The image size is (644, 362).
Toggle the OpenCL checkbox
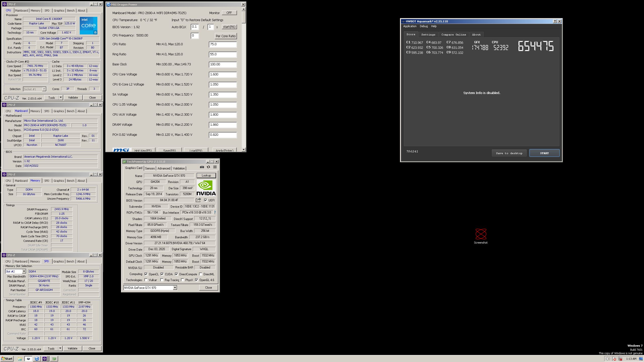coord(146,274)
